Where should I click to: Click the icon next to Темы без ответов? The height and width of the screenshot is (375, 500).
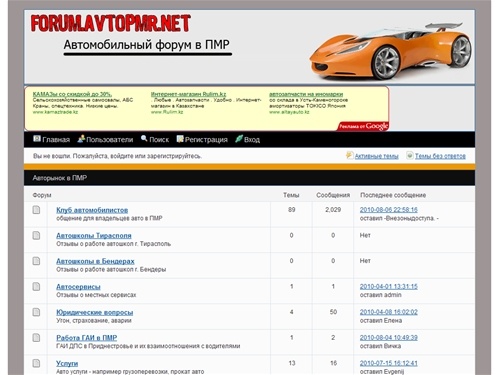[x=410, y=155]
